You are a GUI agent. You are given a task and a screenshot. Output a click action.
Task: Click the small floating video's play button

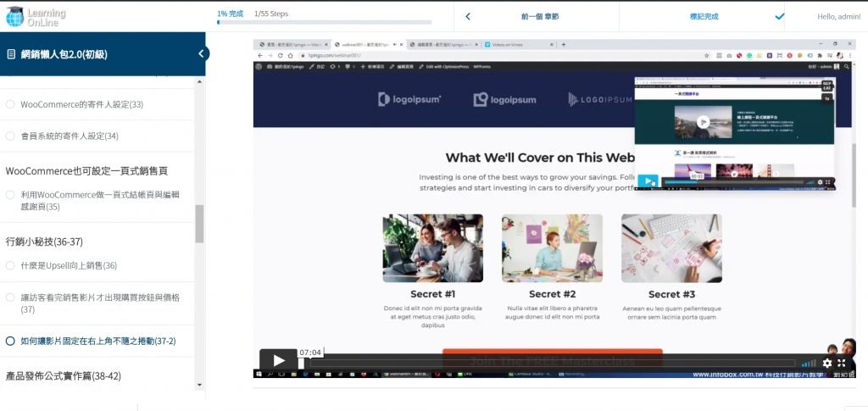pos(648,181)
